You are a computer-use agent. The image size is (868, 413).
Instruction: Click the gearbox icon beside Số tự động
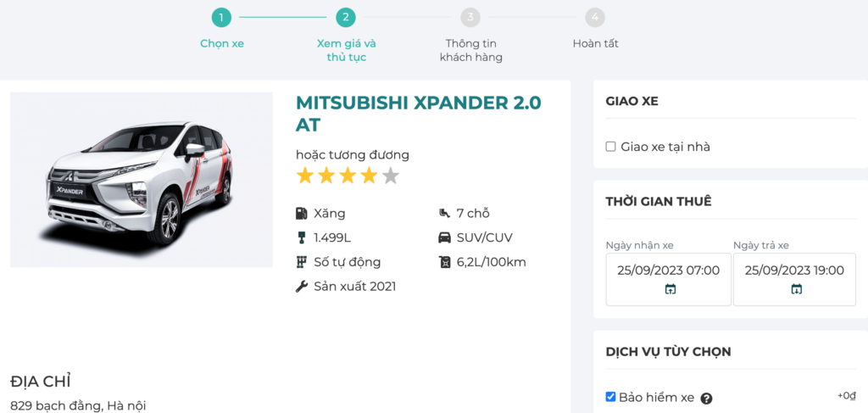point(301,262)
